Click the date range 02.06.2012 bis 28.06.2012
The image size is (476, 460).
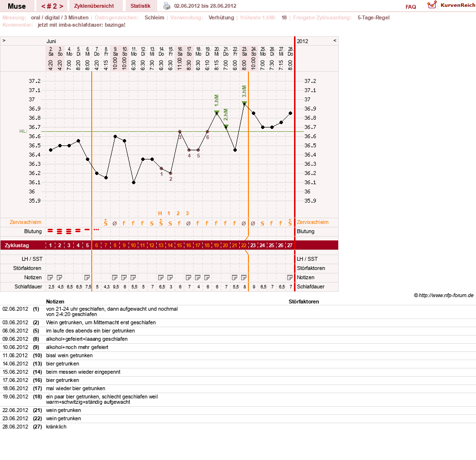(205, 6)
